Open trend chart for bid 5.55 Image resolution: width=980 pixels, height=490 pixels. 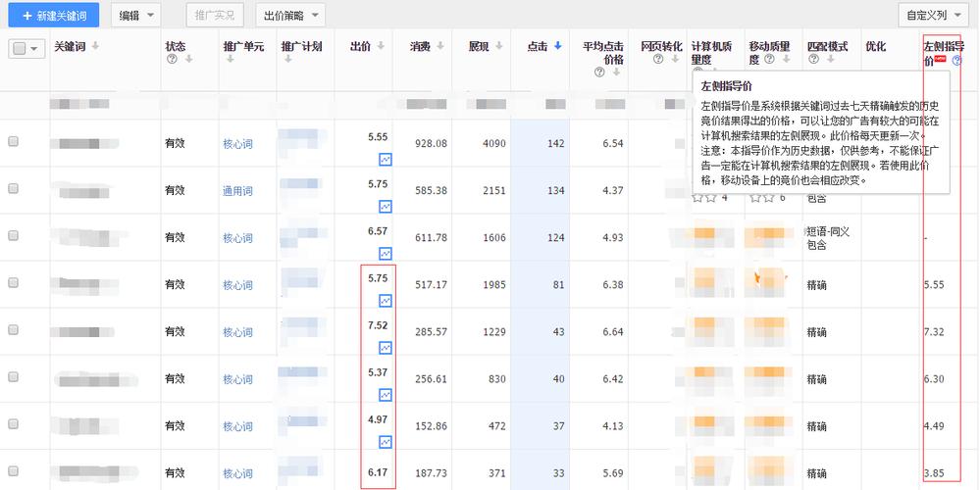[x=385, y=160]
